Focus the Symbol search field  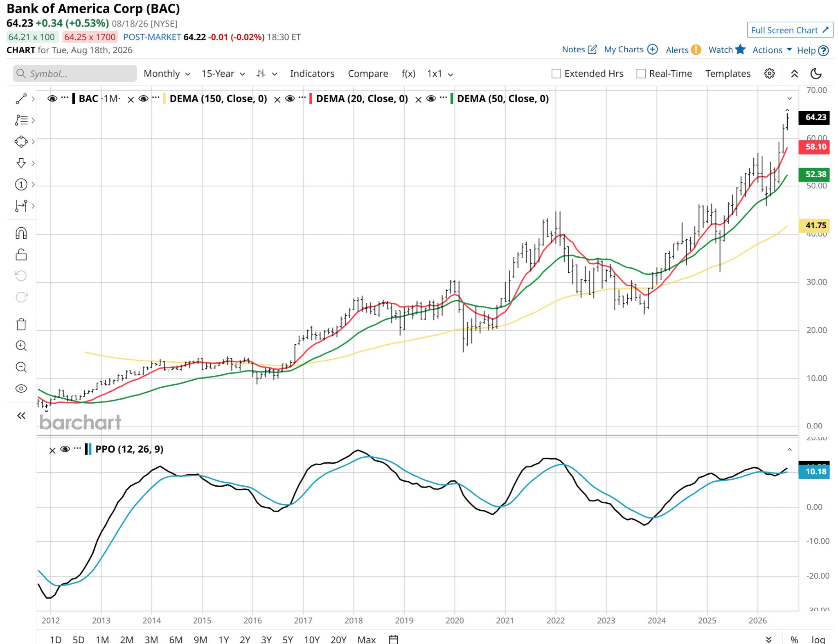point(75,74)
